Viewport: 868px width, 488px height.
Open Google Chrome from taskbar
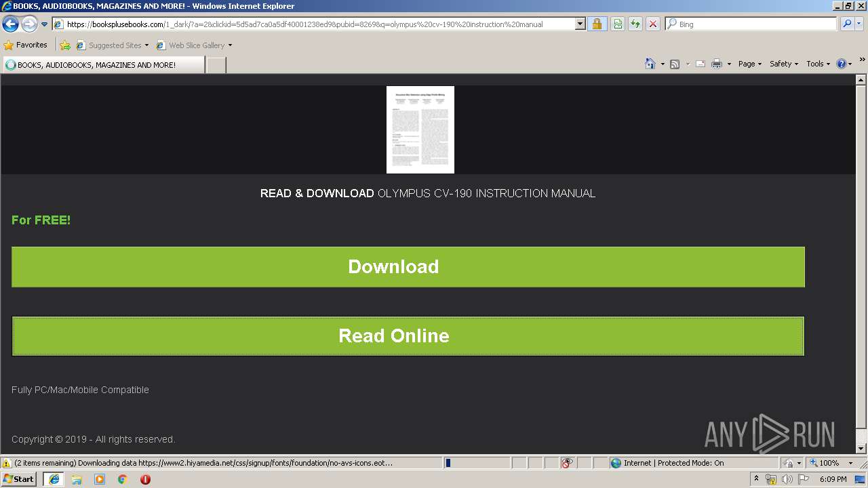tap(123, 479)
